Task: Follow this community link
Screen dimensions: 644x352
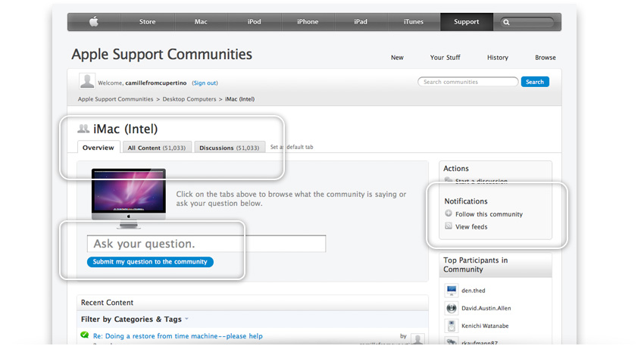Action: 489,214
